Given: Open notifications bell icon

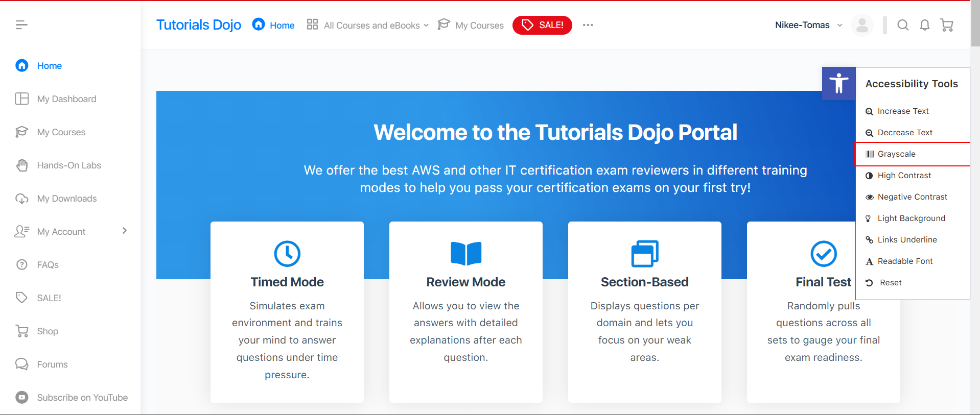Looking at the screenshot, I should [924, 25].
